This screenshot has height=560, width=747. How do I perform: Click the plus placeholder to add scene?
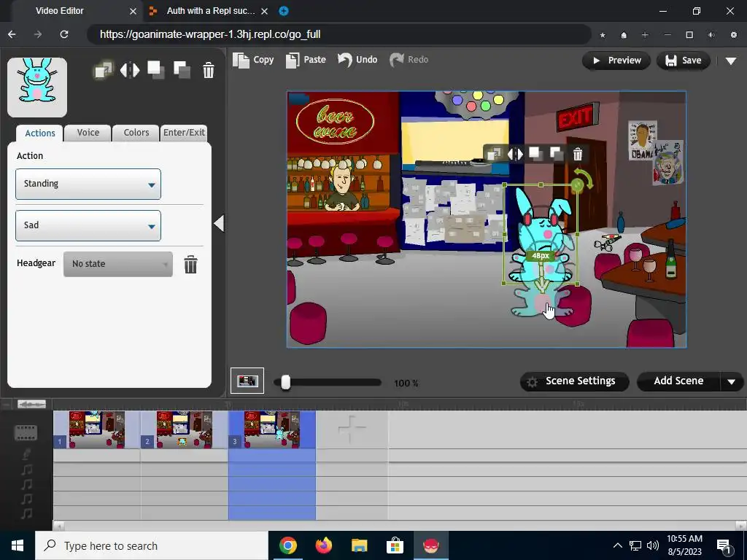click(352, 429)
